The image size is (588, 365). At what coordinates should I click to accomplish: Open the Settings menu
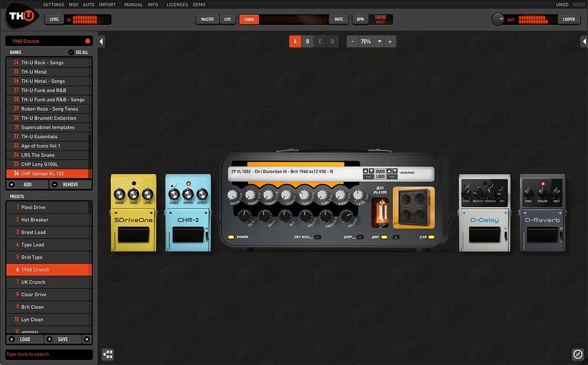(x=53, y=4)
